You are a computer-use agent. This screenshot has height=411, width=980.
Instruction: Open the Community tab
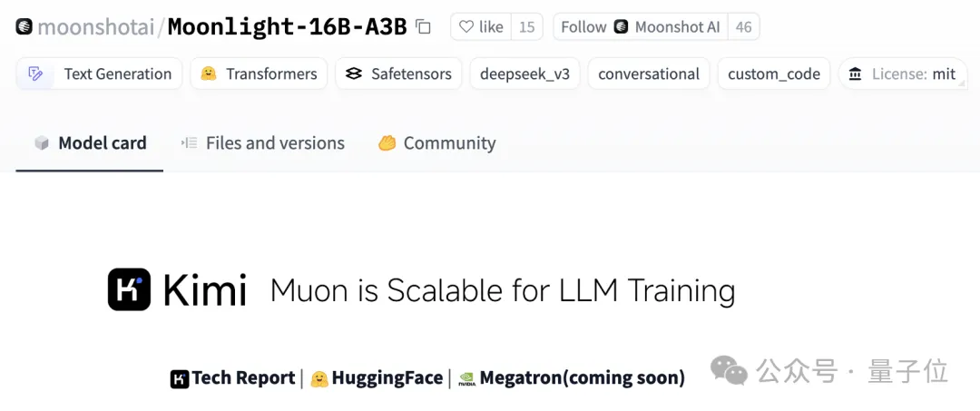coord(436,143)
